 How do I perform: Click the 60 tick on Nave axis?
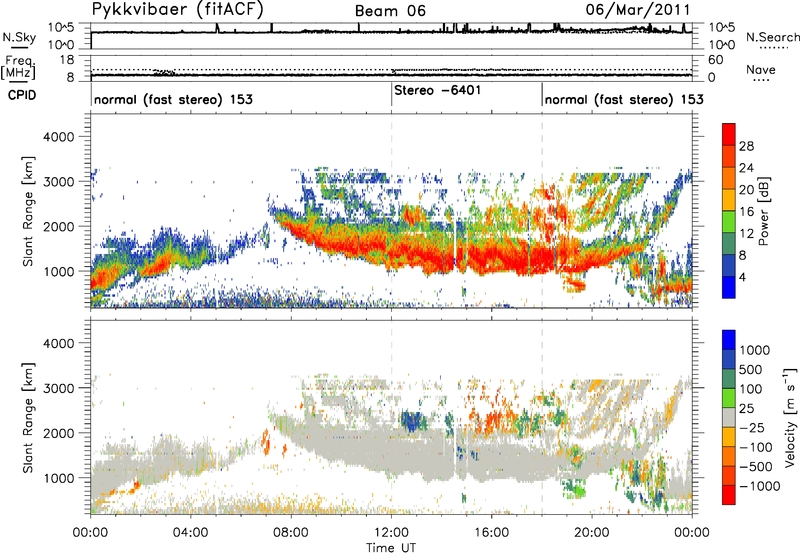click(x=715, y=60)
